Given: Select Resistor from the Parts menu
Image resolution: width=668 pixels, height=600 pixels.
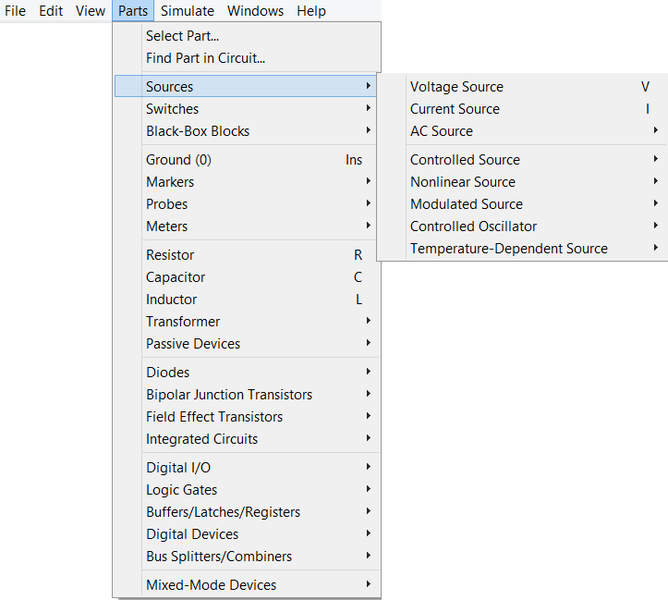Looking at the screenshot, I should 170,255.
